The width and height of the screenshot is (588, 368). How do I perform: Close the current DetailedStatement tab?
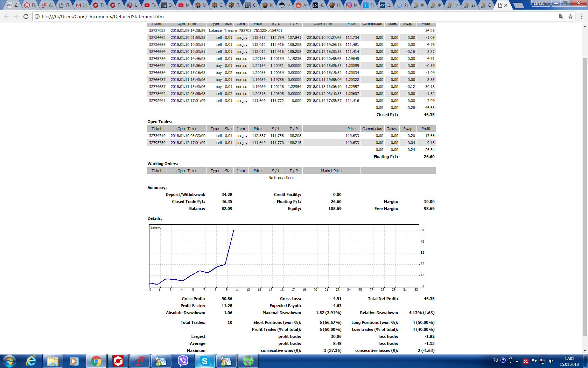(506, 5)
